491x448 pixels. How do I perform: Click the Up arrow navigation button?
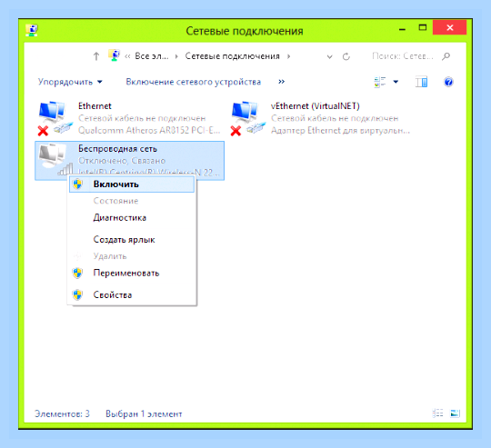[x=96, y=56]
